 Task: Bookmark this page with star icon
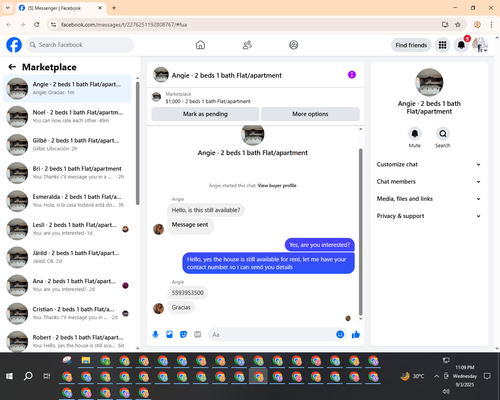click(458, 24)
